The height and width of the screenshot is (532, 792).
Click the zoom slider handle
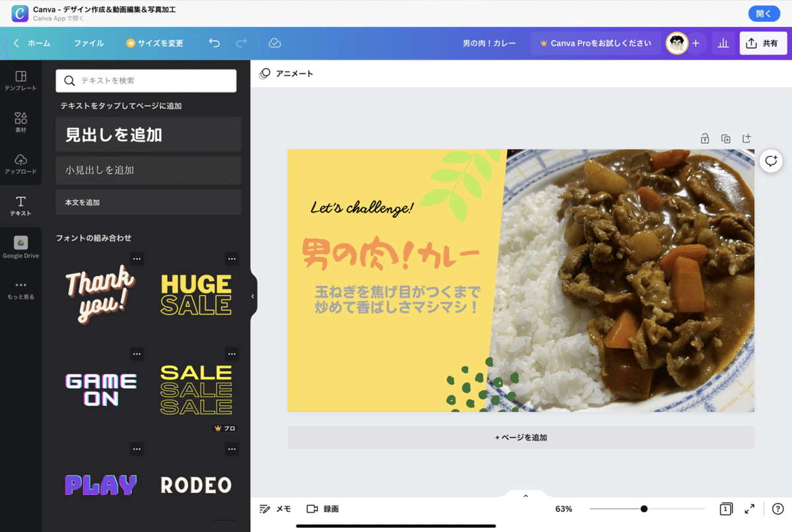pos(644,509)
